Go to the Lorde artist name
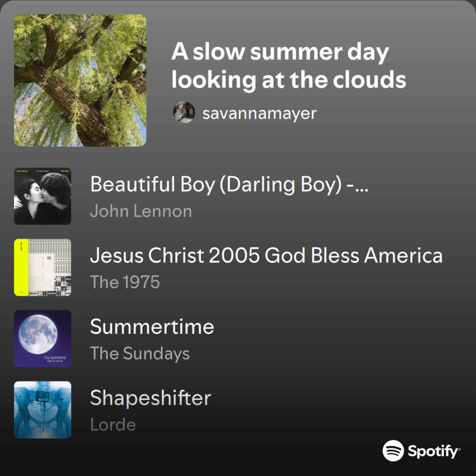The height and width of the screenshot is (476, 476). click(x=113, y=425)
